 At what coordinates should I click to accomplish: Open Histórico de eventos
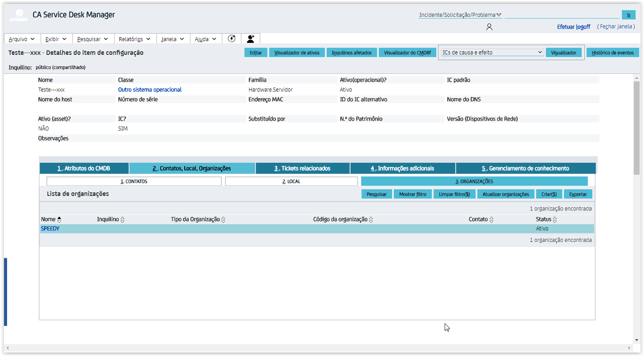(x=613, y=53)
